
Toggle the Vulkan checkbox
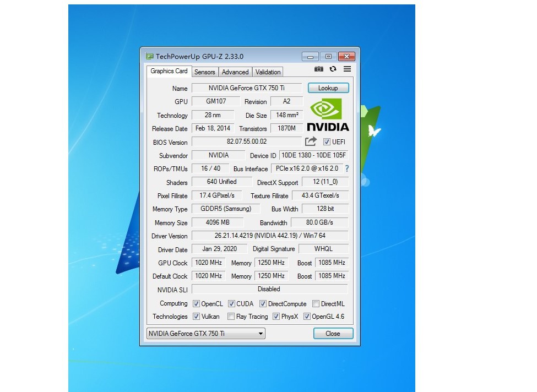196,317
